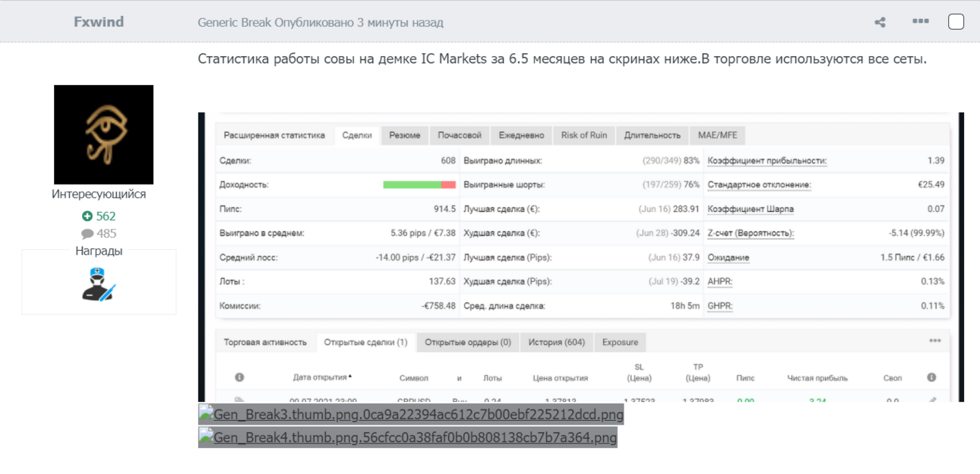Click the Лучшая сделка (€) value 283.91
This screenshot has height=474, width=980.
coord(686,209)
